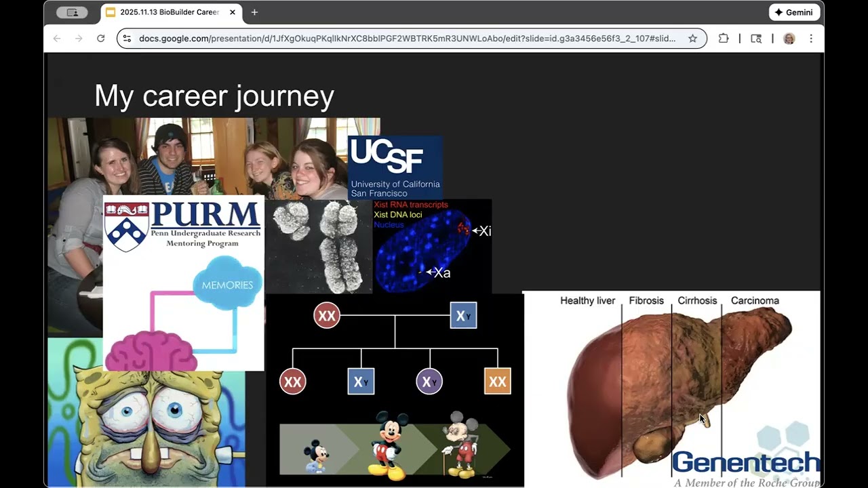View site information icon in address bar
This screenshot has height=488, width=868.
pos(127,39)
